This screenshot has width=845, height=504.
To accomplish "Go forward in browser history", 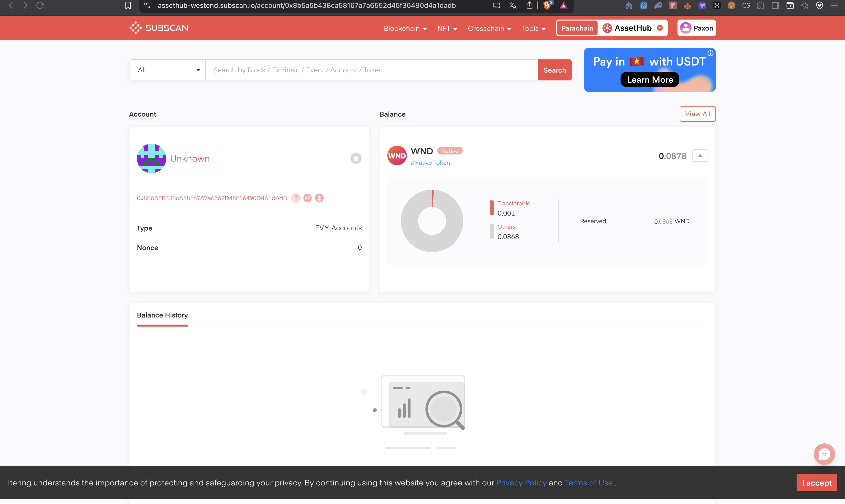I will [25, 5].
